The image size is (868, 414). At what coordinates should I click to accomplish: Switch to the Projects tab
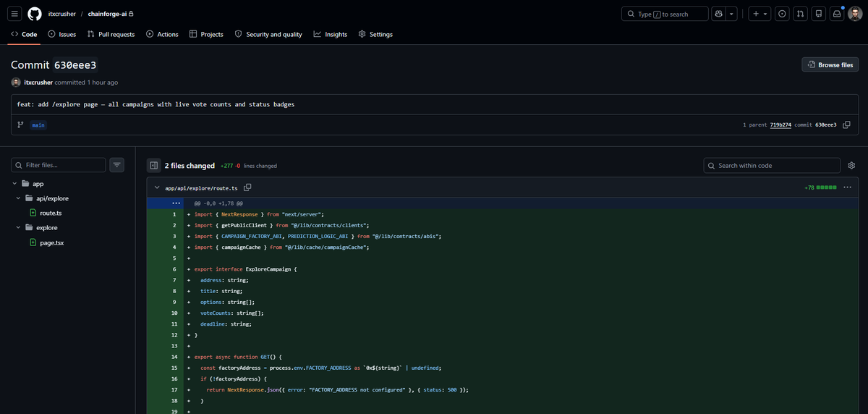tap(206, 34)
